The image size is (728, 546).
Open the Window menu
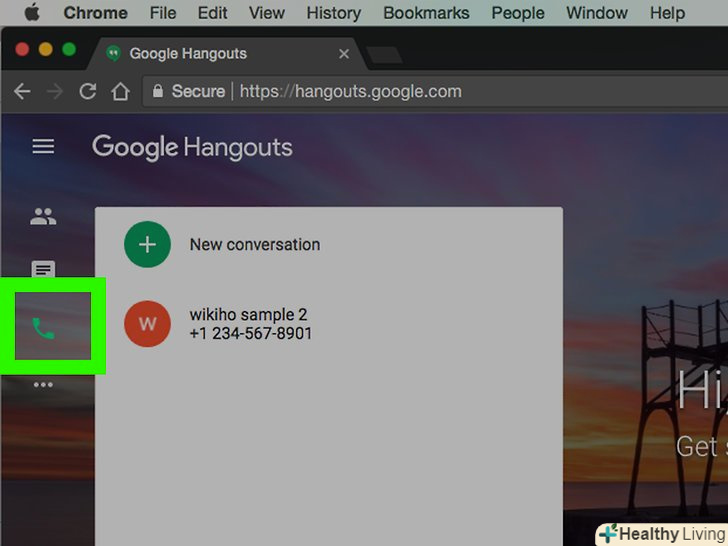(597, 13)
